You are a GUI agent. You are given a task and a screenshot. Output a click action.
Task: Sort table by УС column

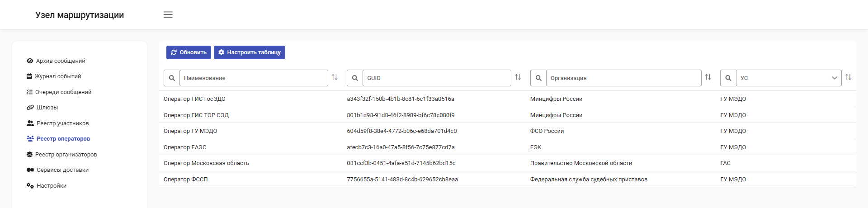click(x=849, y=77)
